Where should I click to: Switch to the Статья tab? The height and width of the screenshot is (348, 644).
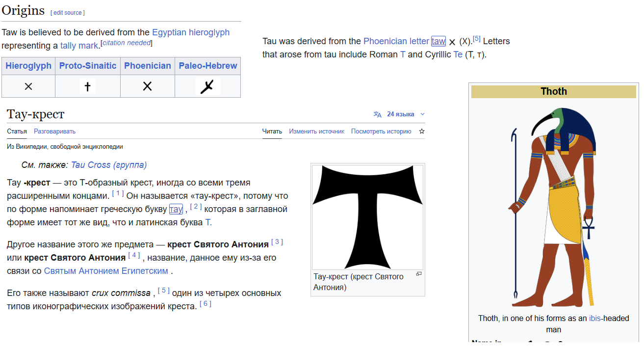pyautogui.click(x=17, y=132)
